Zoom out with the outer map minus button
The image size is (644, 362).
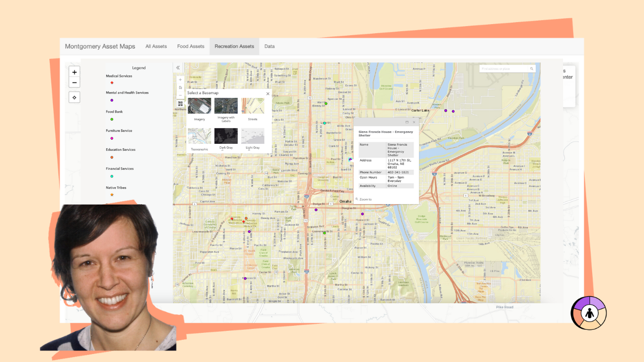click(74, 83)
